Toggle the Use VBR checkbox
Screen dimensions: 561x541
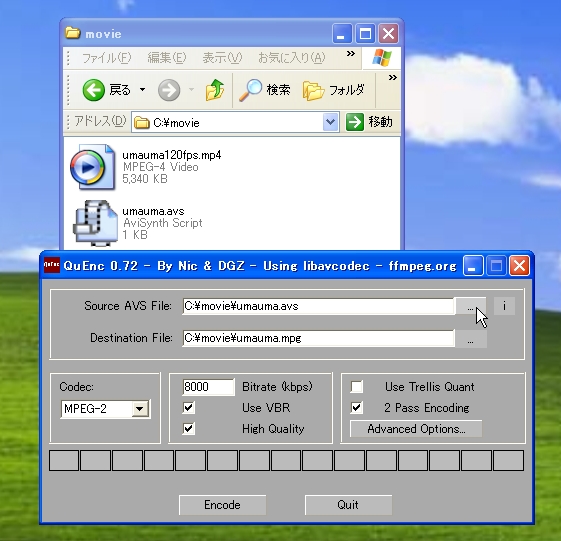coord(188,408)
